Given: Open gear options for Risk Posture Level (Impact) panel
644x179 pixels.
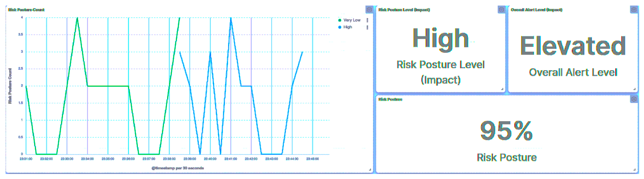Looking at the screenshot, I should 502,10.
